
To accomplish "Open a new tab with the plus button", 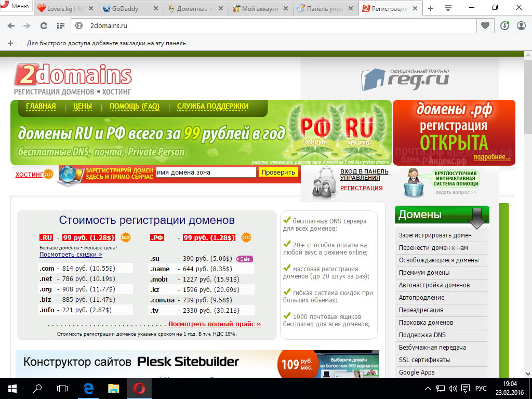I will click(431, 8).
